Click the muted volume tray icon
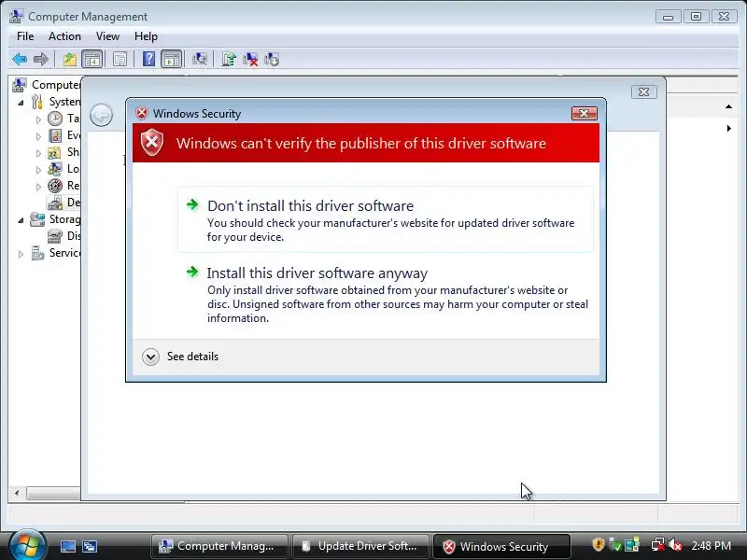This screenshot has width=747, height=560. (x=675, y=545)
